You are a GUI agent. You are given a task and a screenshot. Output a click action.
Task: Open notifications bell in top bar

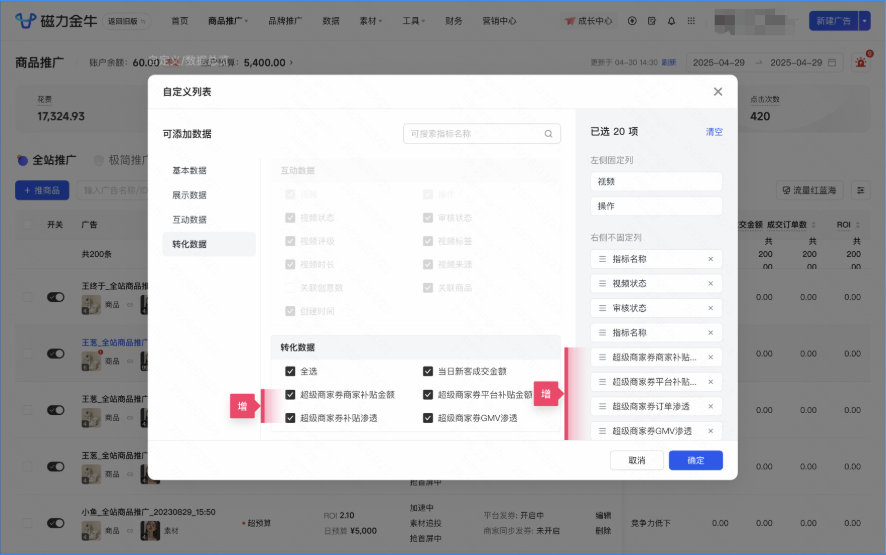point(671,21)
